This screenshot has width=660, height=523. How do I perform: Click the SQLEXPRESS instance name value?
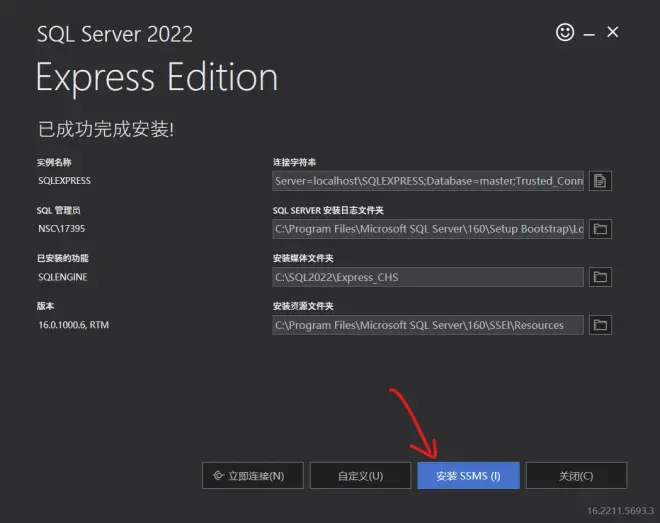pos(64,181)
